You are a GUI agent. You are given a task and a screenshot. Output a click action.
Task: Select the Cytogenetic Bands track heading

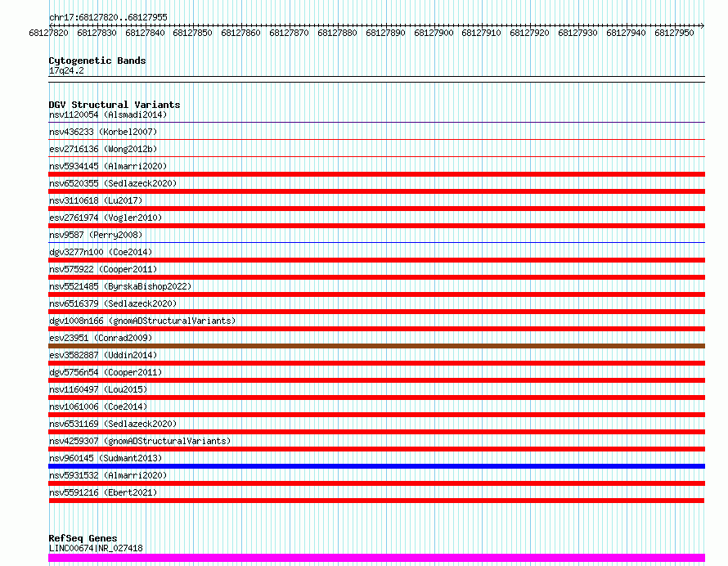coord(97,61)
